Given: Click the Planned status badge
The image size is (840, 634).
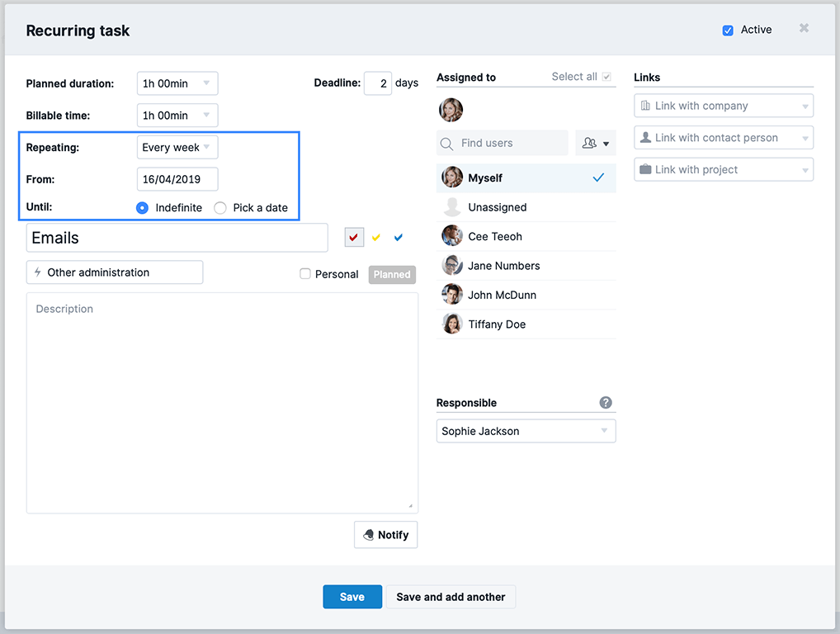Looking at the screenshot, I should tap(392, 274).
